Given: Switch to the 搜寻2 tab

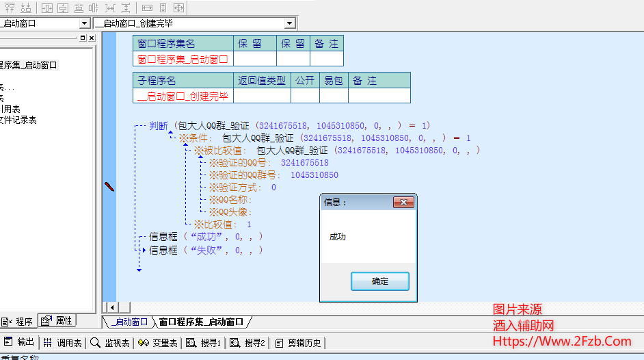Looking at the screenshot, I should click(x=247, y=343).
